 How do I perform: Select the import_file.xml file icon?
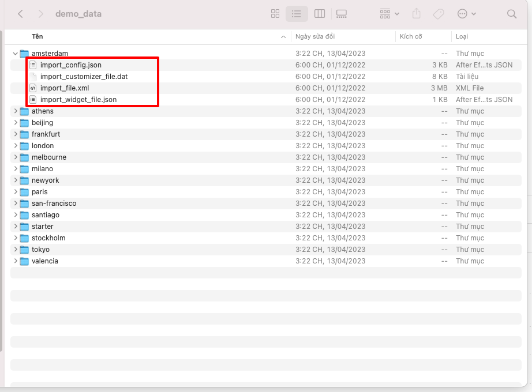[x=33, y=88]
